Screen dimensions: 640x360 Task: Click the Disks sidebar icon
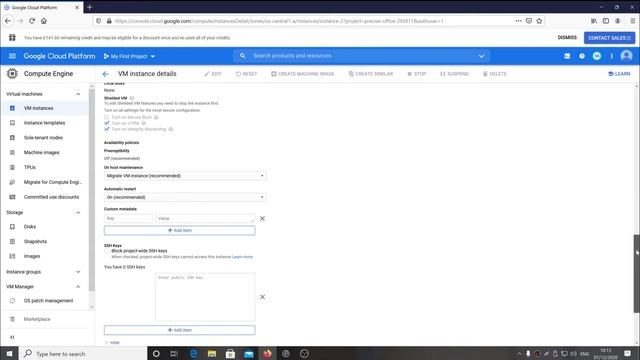tap(12, 227)
